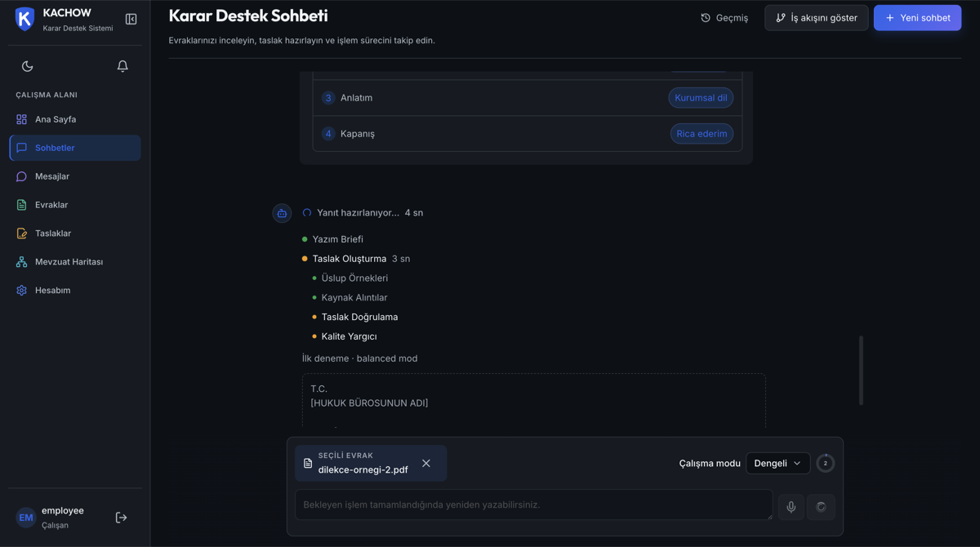Viewport: 980px width, 547px height.
Task: Open the Çalışma modu Dengeli dropdown
Action: [x=777, y=464]
